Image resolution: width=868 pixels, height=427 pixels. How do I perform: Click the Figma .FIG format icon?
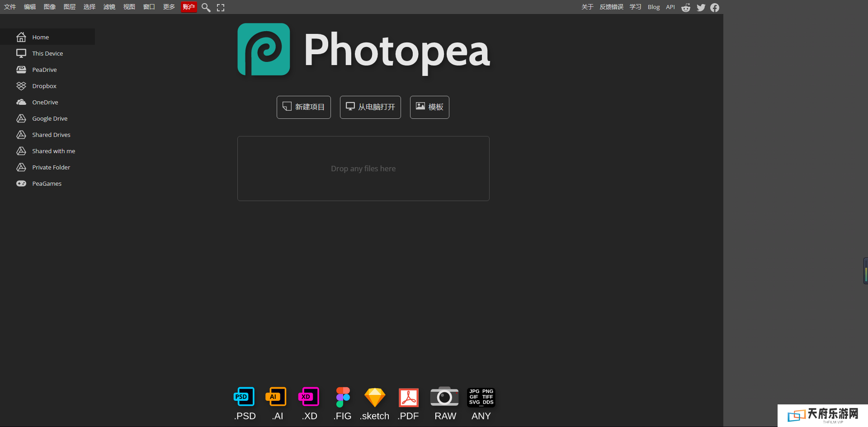tap(343, 397)
